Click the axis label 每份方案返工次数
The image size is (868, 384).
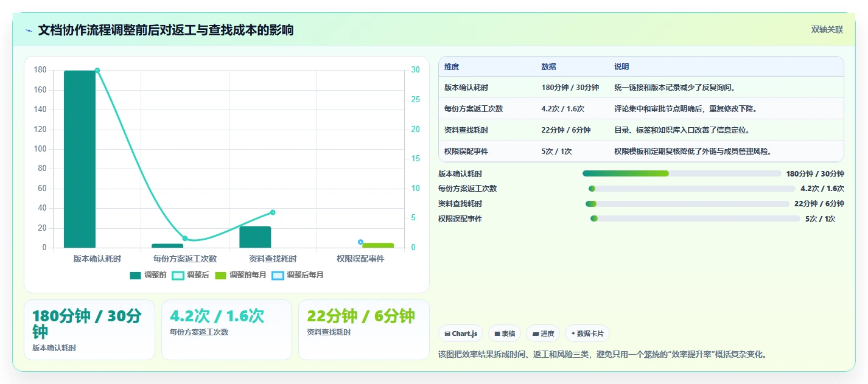185,259
